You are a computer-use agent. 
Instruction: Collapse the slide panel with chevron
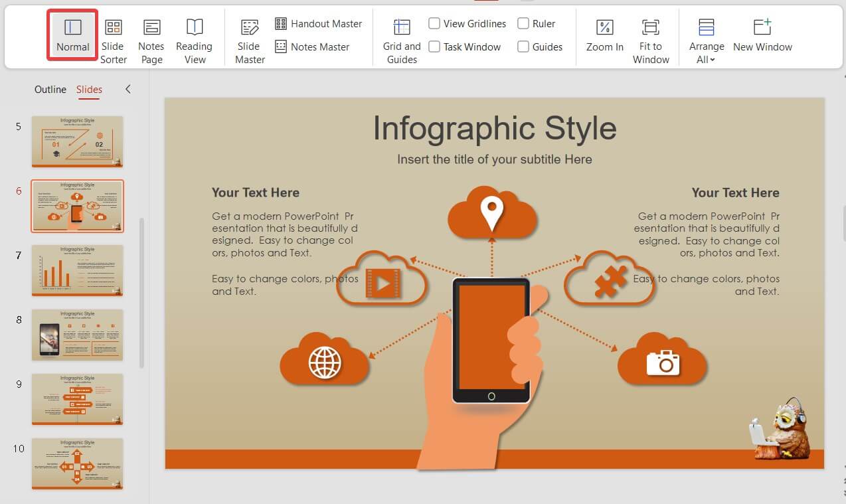tap(128, 89)
